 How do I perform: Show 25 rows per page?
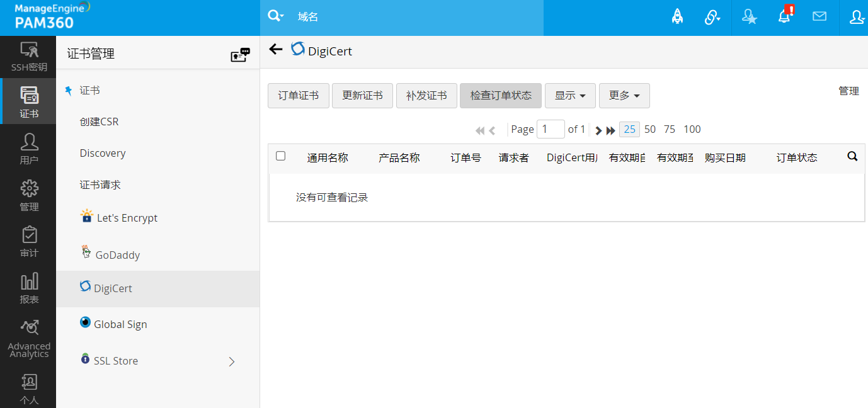coord(629,130)
